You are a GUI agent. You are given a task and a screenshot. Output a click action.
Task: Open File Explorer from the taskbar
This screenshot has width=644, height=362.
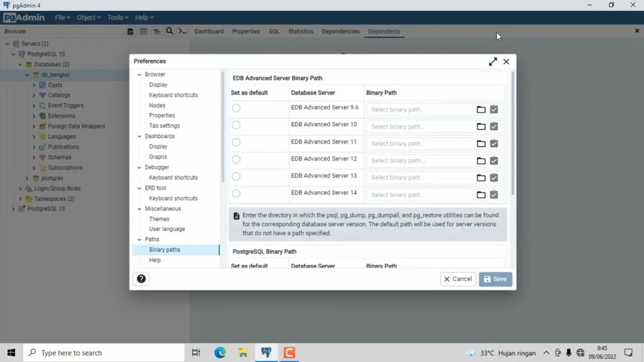243,352
